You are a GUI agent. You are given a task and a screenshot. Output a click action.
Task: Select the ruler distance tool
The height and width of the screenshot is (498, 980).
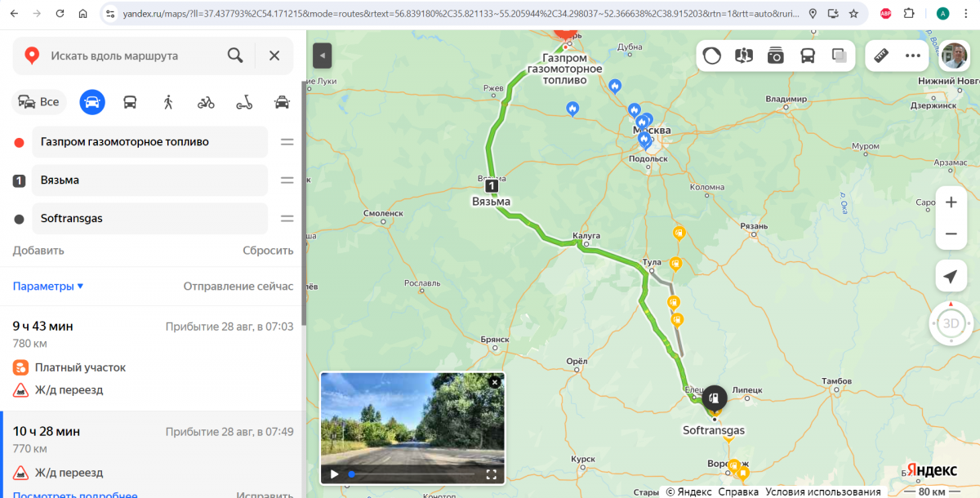coord(882,56)
